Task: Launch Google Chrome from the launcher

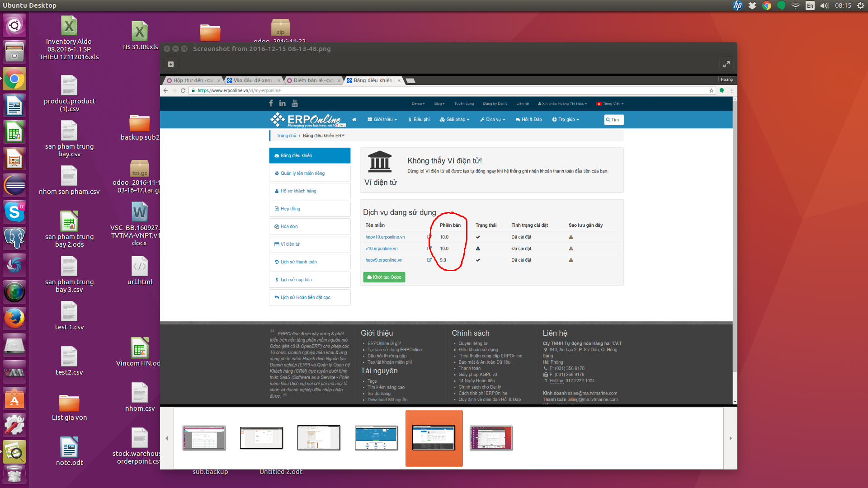Action: tap(14, 79)
